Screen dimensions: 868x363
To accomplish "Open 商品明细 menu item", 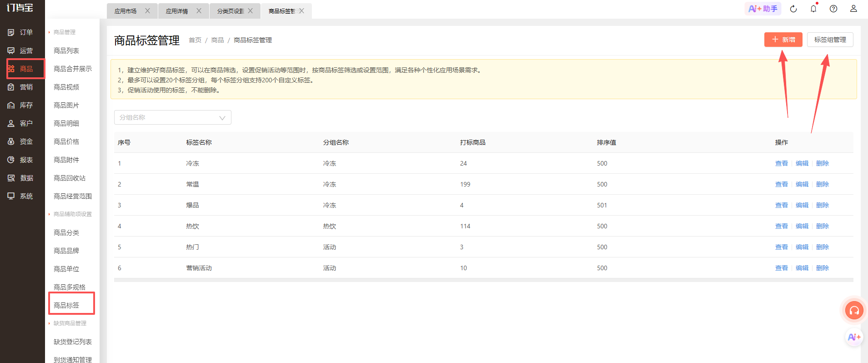I will click(66, 123).
